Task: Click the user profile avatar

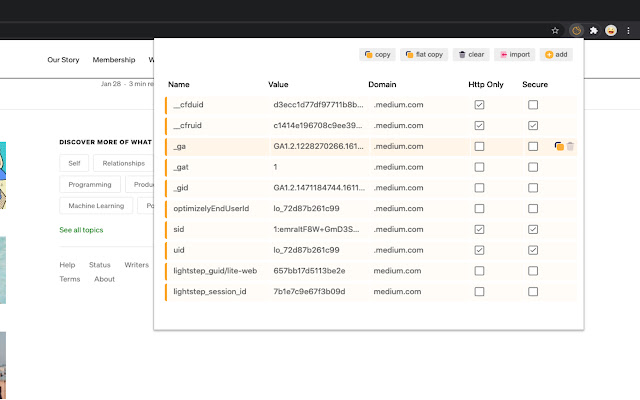Action: [x=610, y=30]
